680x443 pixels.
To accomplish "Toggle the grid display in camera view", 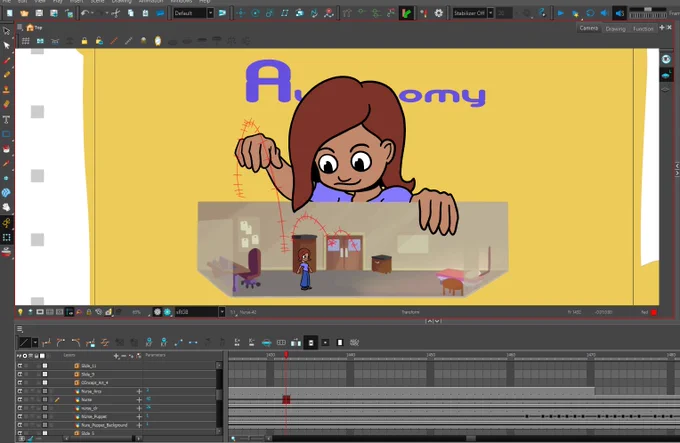I will pos(26,41).
